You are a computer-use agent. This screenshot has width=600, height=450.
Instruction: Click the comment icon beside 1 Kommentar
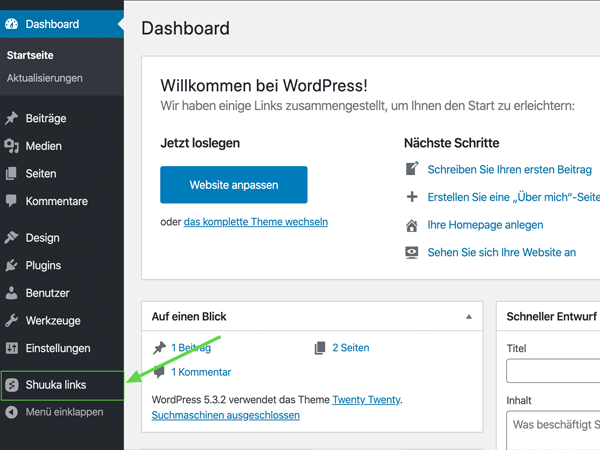click(159, 372)
